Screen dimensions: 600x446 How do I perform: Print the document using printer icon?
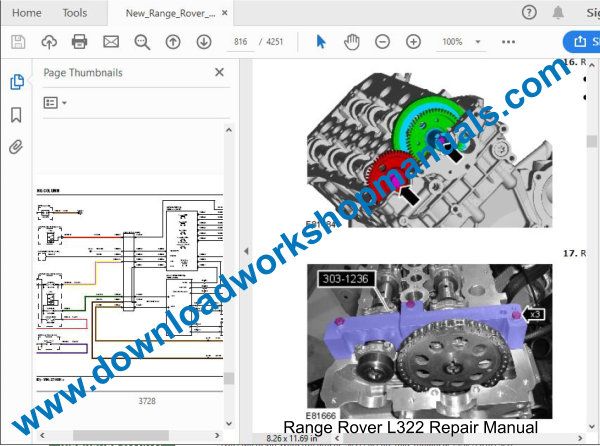pyautogui.click(x=80, y=42)
